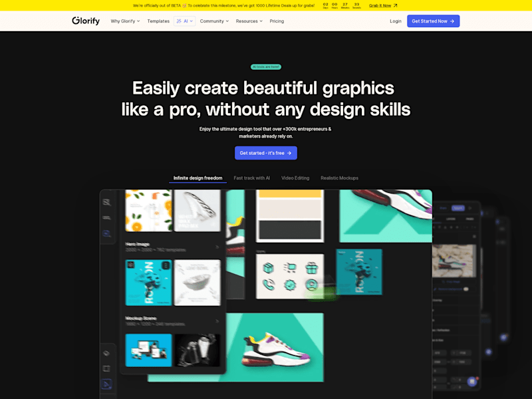Click the Login link
Image resolution: width=532 pixels, height=399 pixels.
(395, 21)
